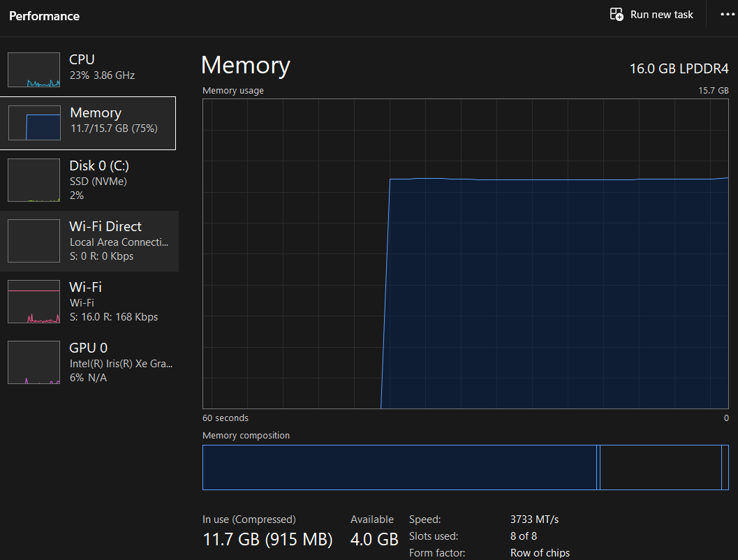Switch to GPU 0 view
The image size is (738, 560).
[x=89, y=362]
